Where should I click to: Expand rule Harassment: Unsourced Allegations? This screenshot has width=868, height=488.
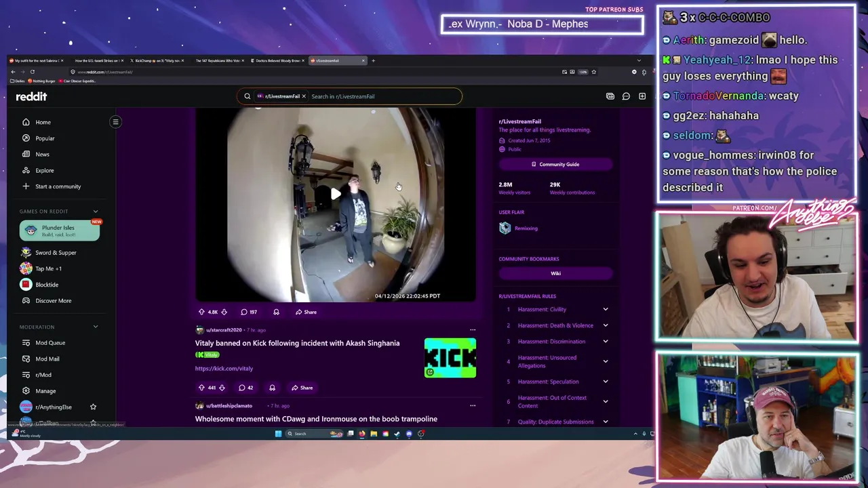606,361
